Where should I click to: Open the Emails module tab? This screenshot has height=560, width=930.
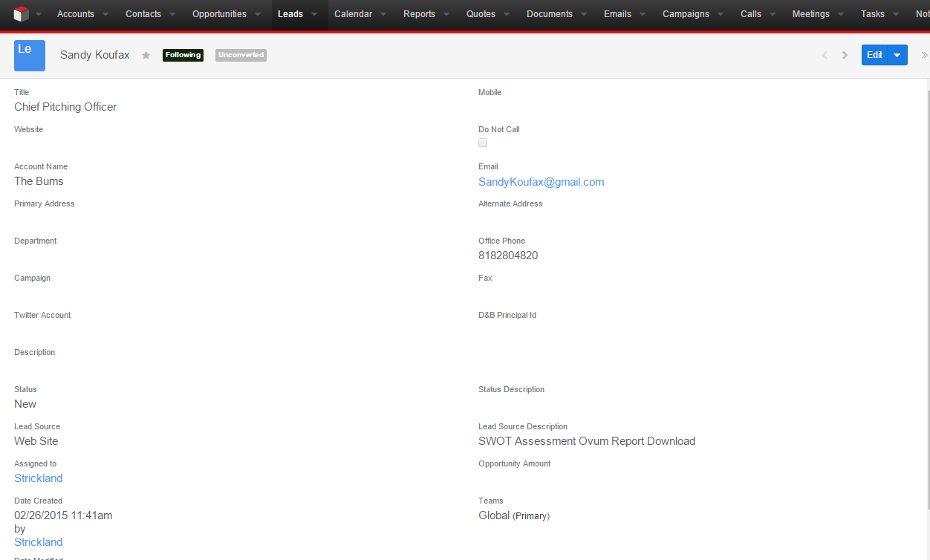[617, 14]
